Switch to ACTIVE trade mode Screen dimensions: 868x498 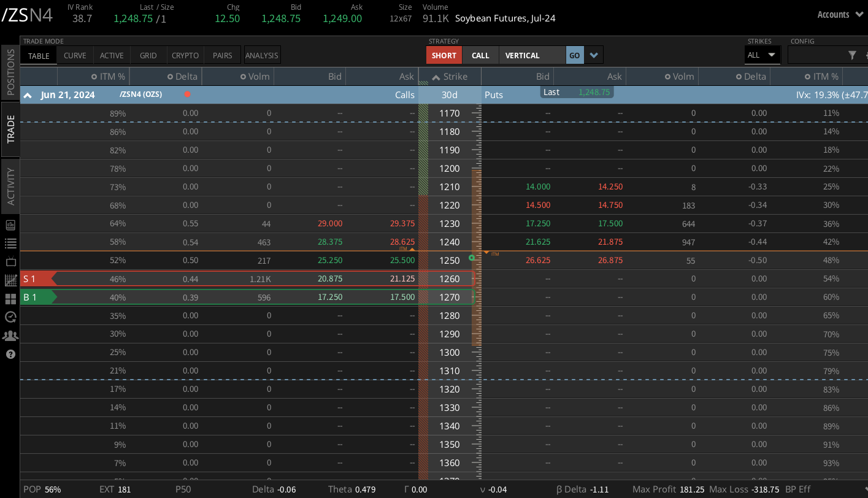coord(112,55)
